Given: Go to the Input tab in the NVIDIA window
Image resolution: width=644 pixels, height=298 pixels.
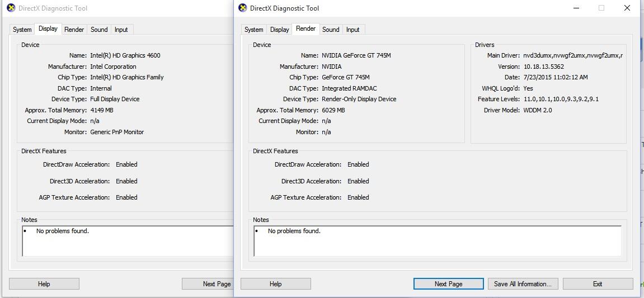Looking at the screenshot, I should (x=352, y=30).
